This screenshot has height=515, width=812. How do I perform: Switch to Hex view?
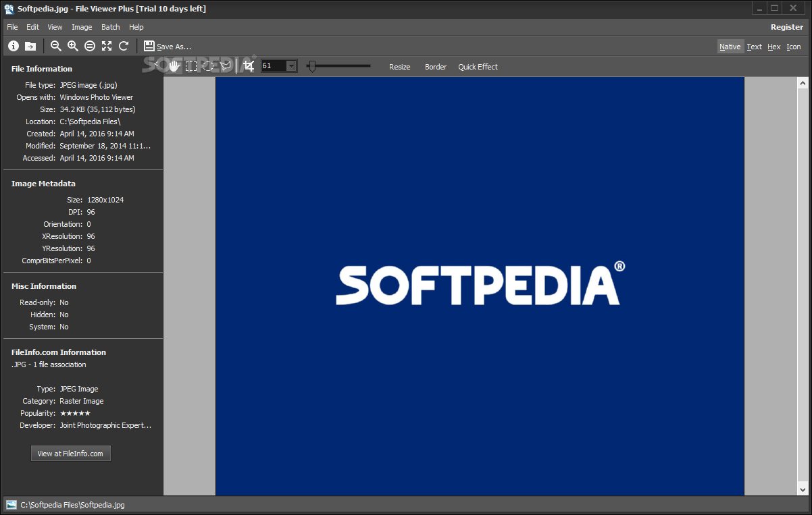[774, 47]
